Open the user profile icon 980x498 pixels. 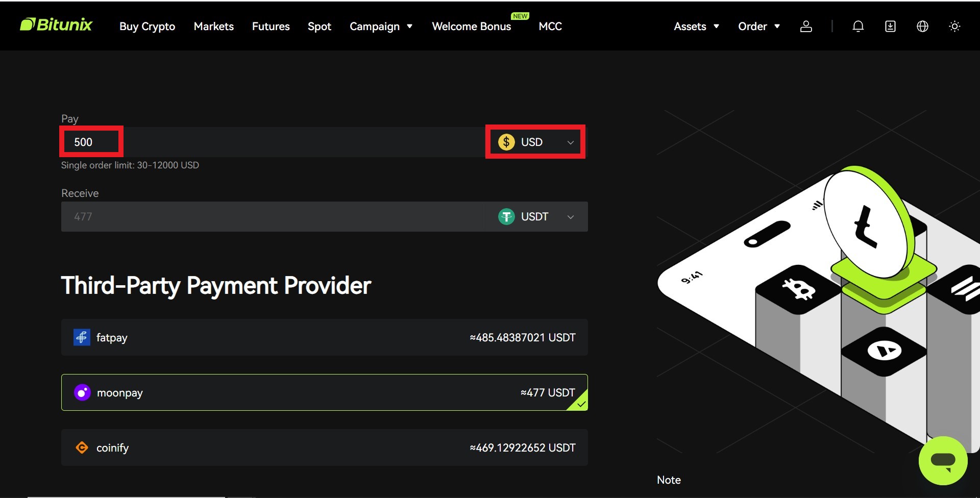(806, 27)
